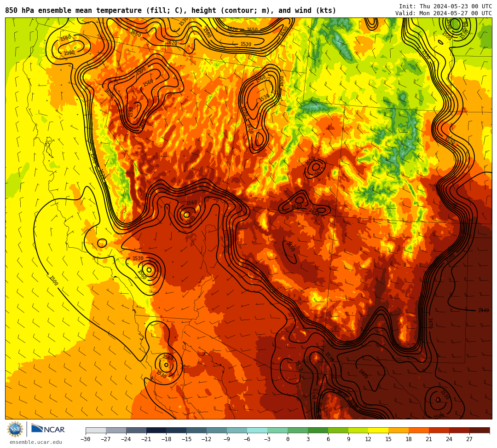This screenshot has height=448, width=497.
Task: Click the 9 colorbar tick label
Action: (x=348, y=439)
